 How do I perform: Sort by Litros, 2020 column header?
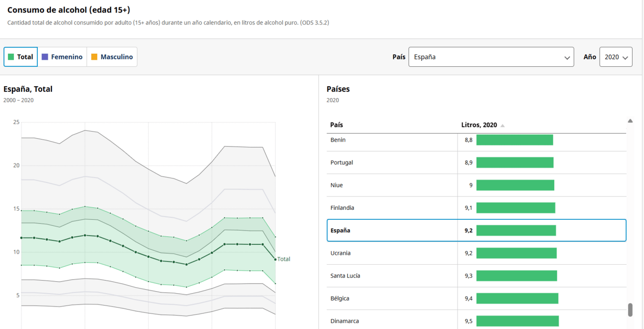(479, 125)
